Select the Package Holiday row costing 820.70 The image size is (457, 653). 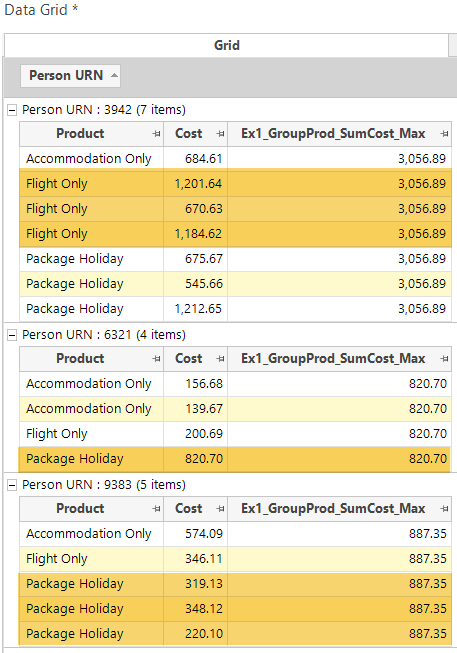pos(235,459)
